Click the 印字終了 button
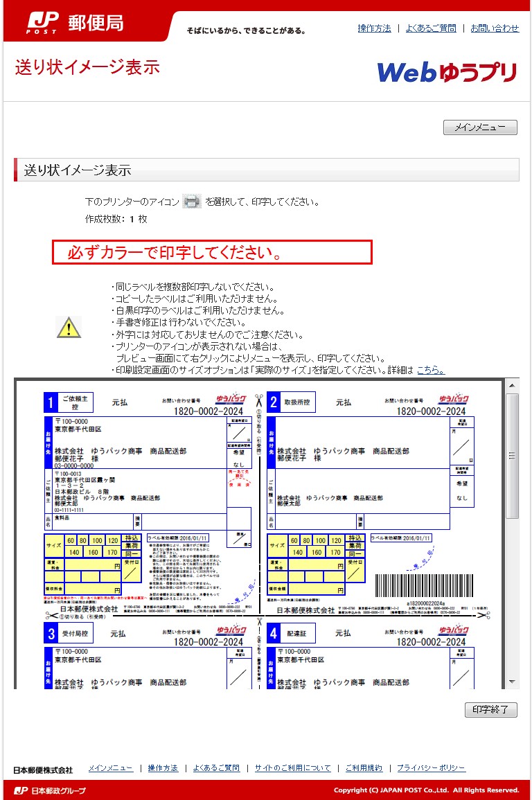 490,709
